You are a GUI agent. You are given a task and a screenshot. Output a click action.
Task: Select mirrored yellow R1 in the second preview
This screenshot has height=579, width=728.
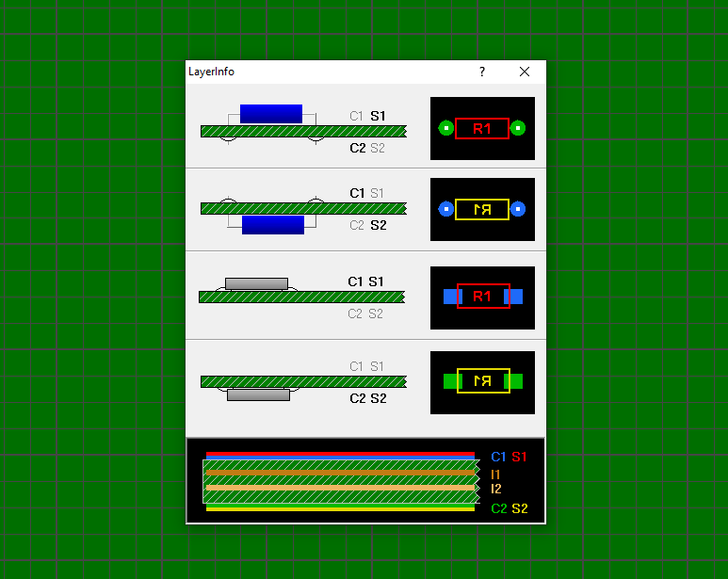[482, 209]
